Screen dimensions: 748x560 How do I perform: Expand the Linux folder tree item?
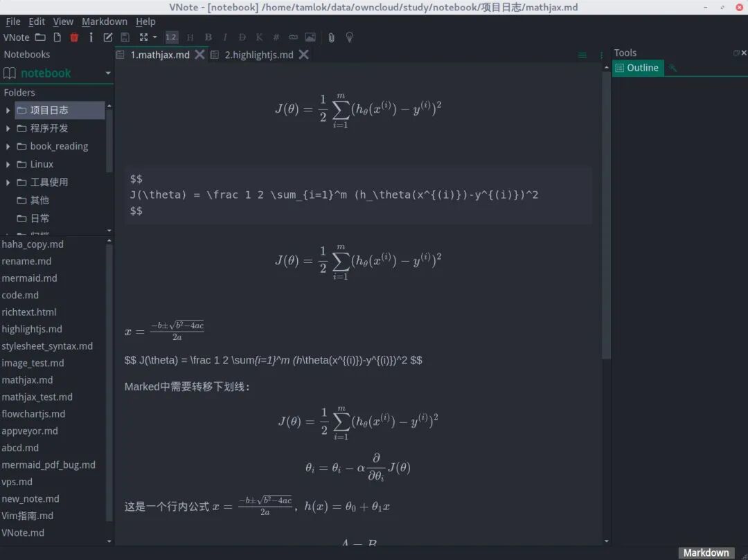pyautogui.click(x=7, y=164)
